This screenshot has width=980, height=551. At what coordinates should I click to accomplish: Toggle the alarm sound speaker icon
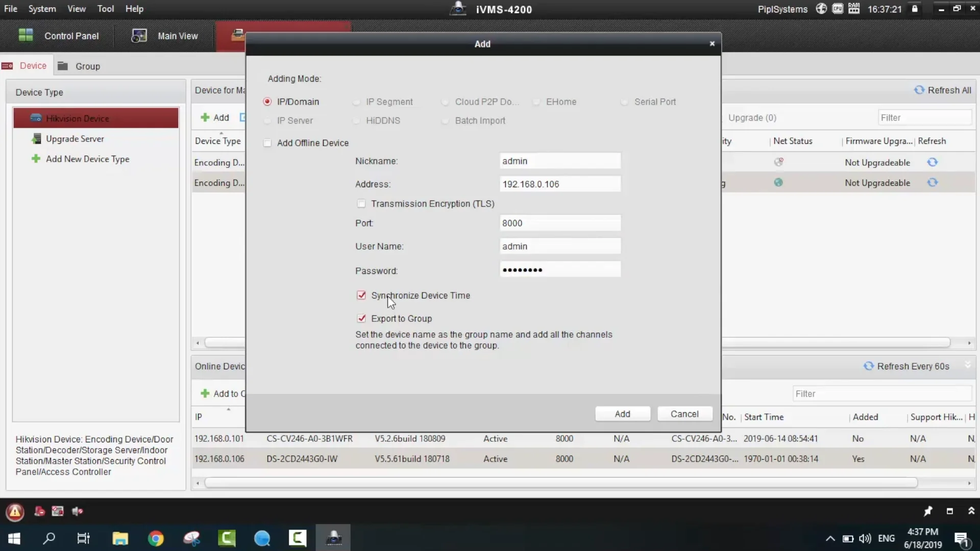tap(77, 511)
